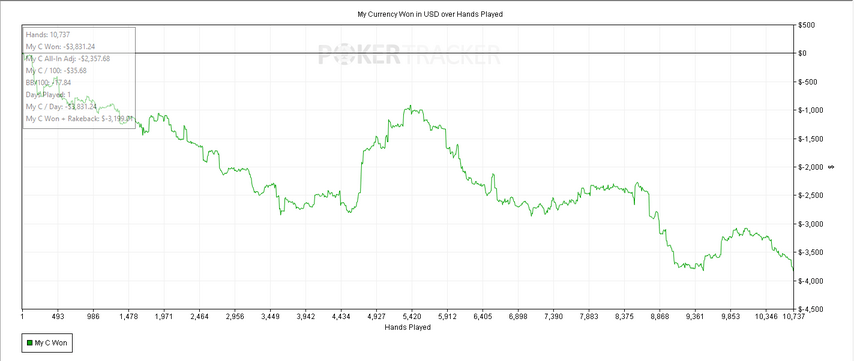Click the My C All-In Adj stat line
Image resolution: width=854 pixels, height=361 pixels.
point(68,58)
